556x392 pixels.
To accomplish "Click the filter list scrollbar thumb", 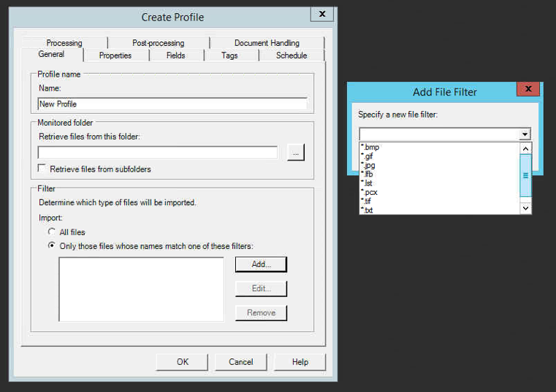I will [x=525, y=175].
